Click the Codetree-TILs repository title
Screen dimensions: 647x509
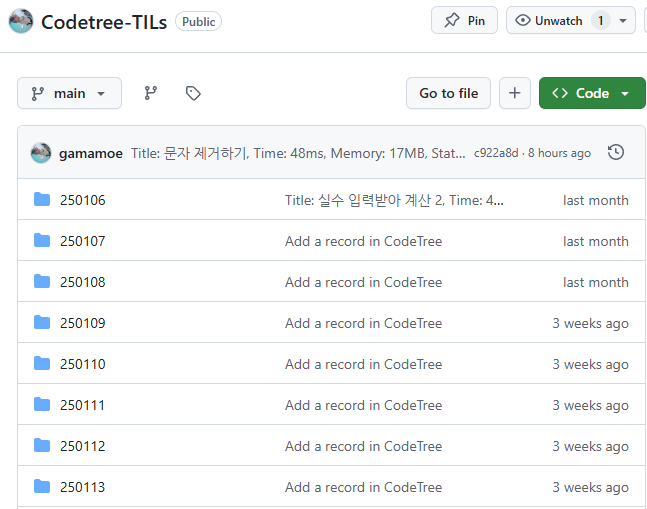pos(104,22)
